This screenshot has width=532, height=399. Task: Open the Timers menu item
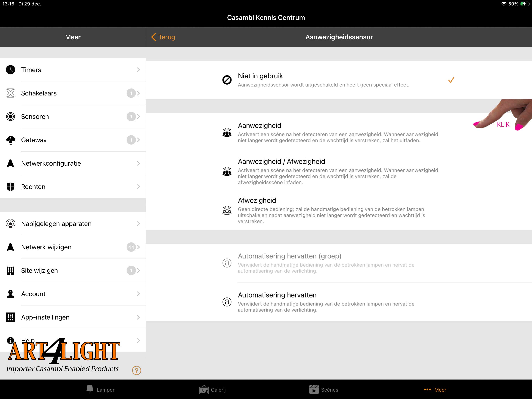(73, 70)
